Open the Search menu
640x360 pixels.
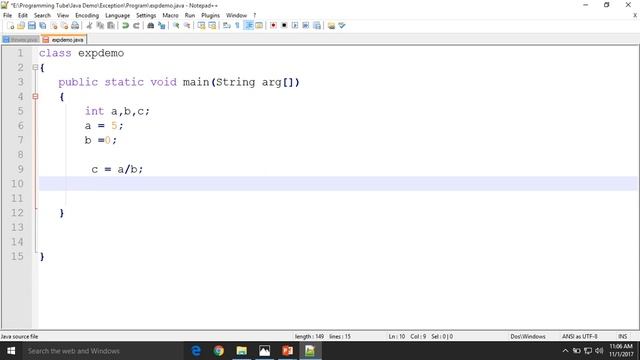(x=42, y=16)
